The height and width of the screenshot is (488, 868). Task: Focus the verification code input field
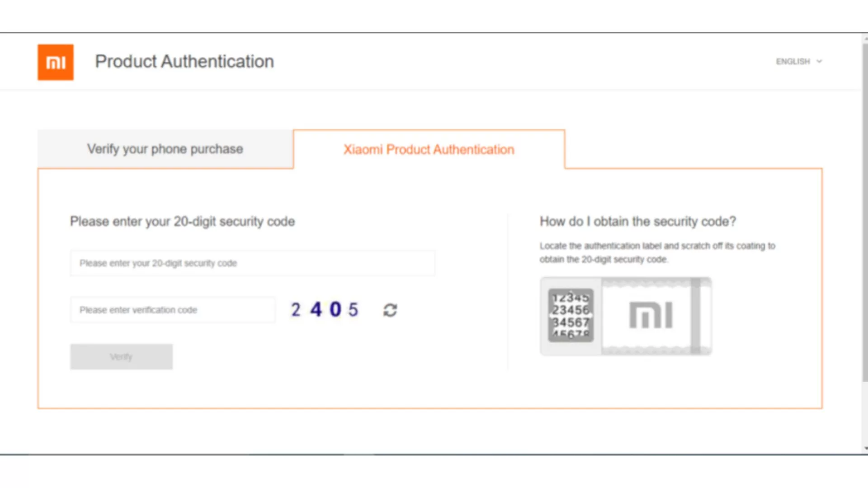point(173,310)
